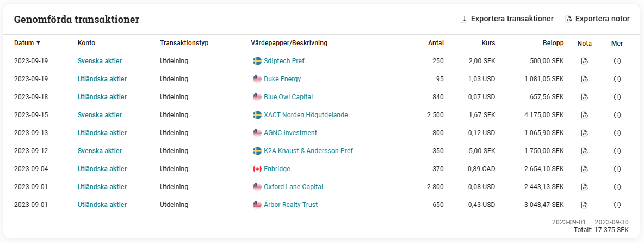Open the note document for Duke Energy
Image resolution: width=644 pixels, height=243 pixels.
click(584, 79)
